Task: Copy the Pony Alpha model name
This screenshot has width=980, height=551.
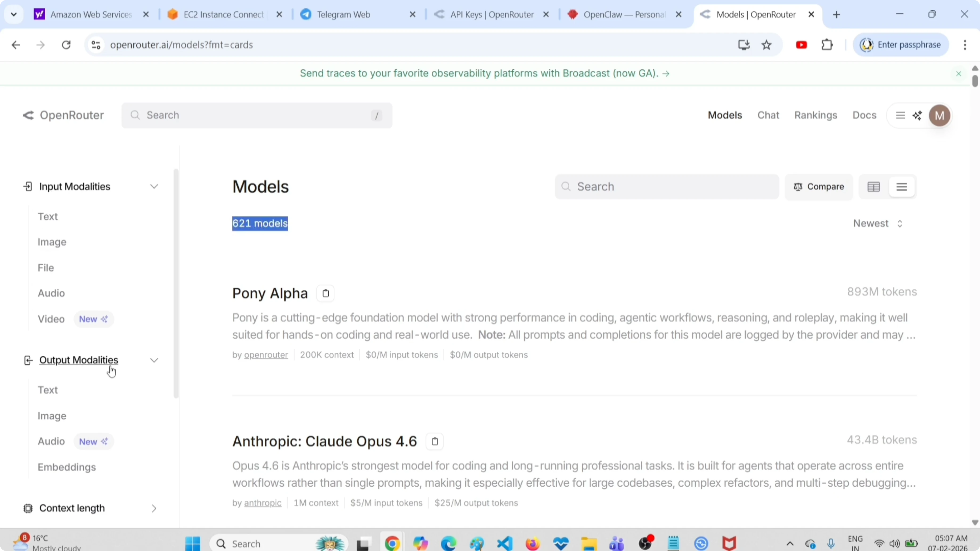Action: (325, 293)
